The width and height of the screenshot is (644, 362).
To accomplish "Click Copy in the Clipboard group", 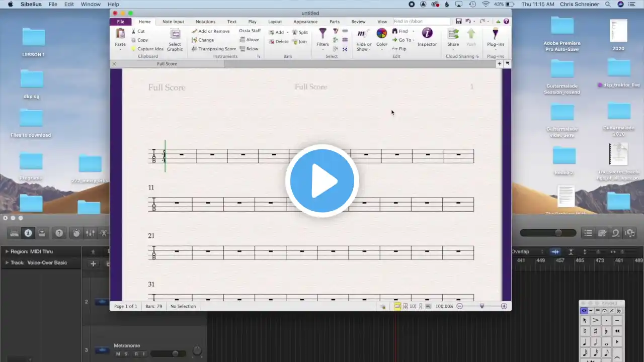I will [x=139, y=40].
